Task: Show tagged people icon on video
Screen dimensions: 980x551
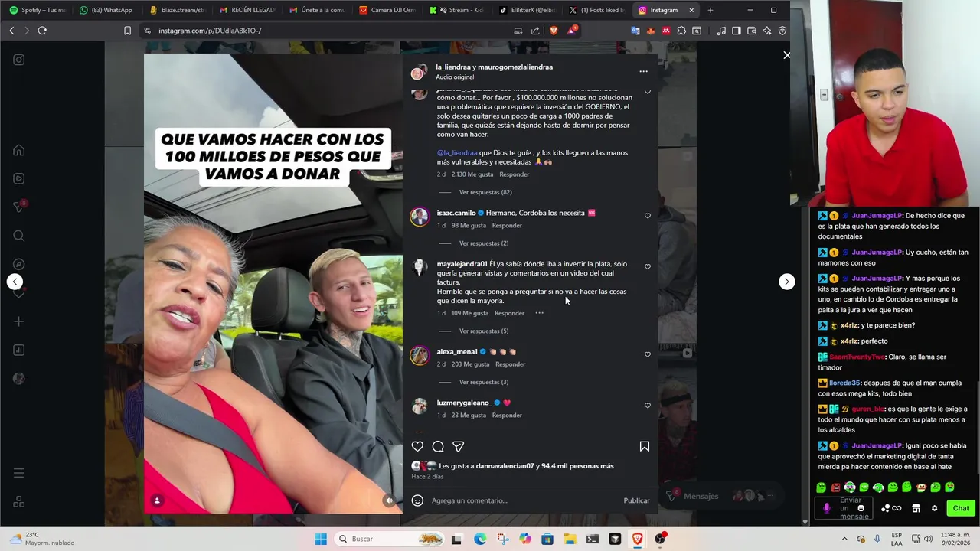Action: [157, 500]
